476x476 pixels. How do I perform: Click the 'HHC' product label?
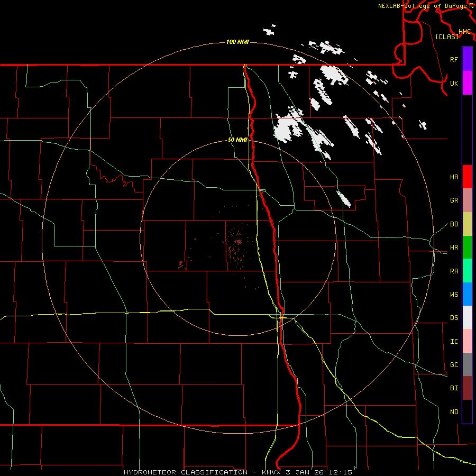click(464, 32)
